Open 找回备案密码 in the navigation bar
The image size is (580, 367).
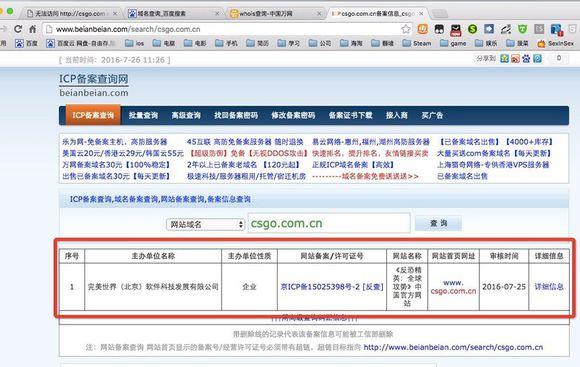(x=236, y=115)
